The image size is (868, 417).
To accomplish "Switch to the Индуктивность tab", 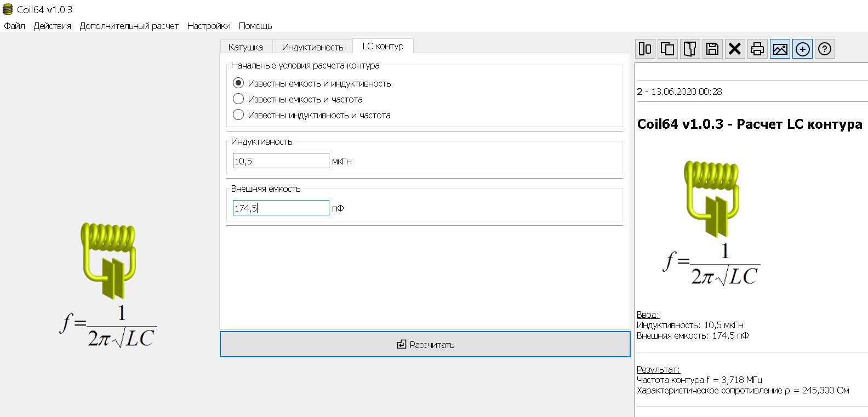I will point(312,47).
